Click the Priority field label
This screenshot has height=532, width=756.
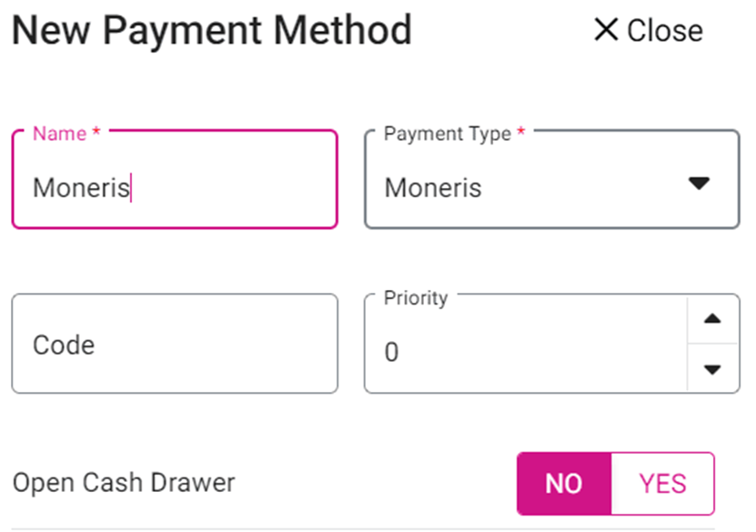pos(416,297)
